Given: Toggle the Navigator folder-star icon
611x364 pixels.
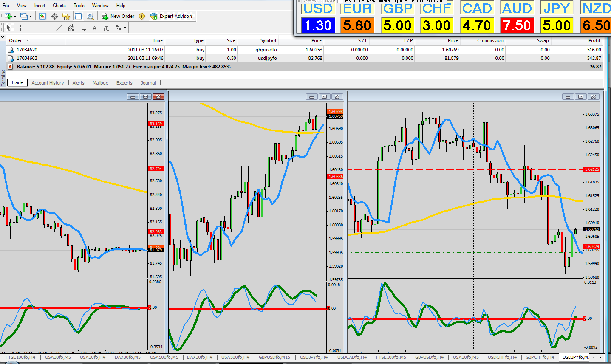Looking at the screenshot, I should (x=66, y=16).
